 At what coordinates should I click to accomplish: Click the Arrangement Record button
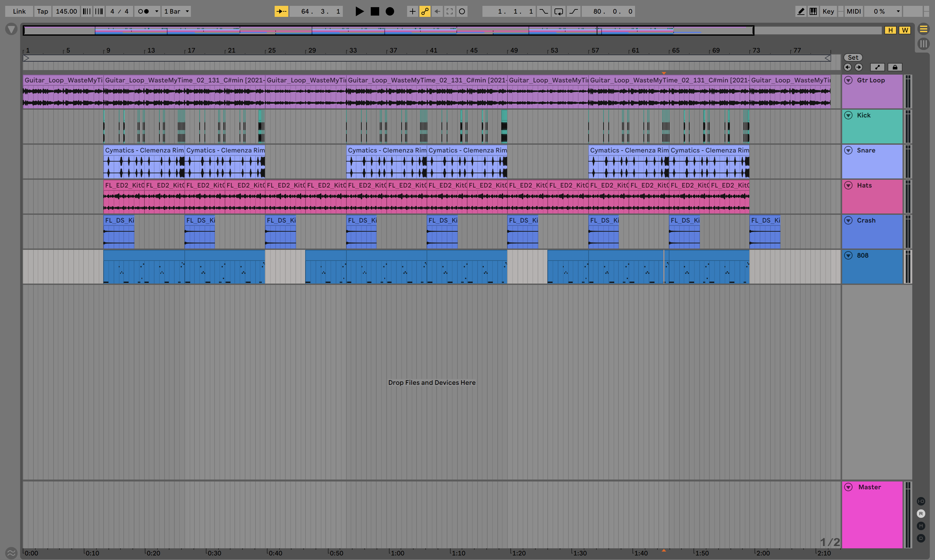390,11
